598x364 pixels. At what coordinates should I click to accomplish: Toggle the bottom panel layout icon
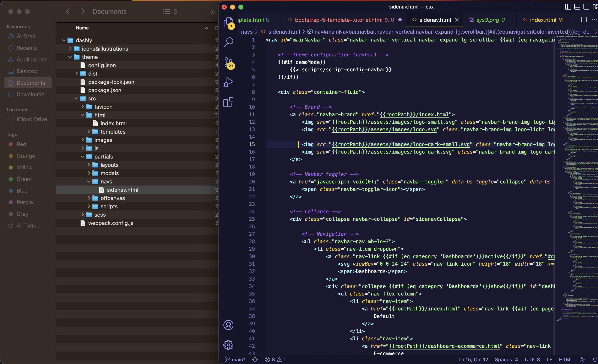[577, 7]
